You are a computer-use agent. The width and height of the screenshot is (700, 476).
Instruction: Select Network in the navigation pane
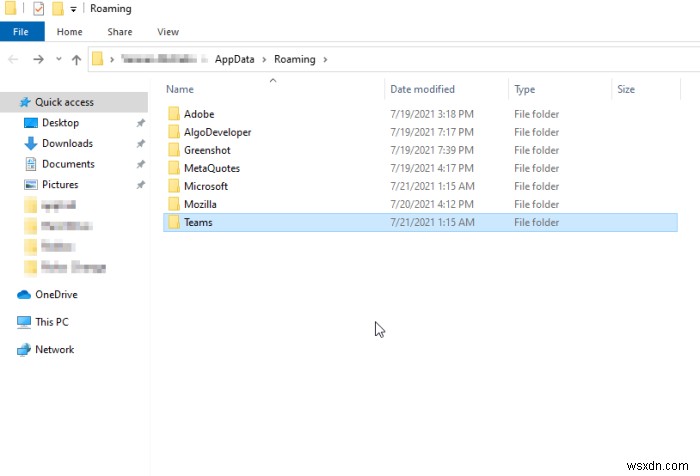click(x=54, y=349)
